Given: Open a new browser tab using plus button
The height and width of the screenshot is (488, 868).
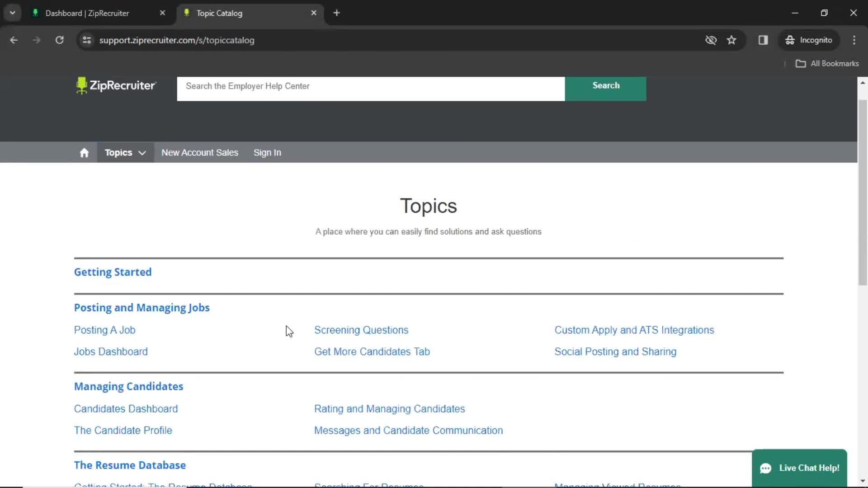Looking at the screenshot, I should (x=336, y=13).
